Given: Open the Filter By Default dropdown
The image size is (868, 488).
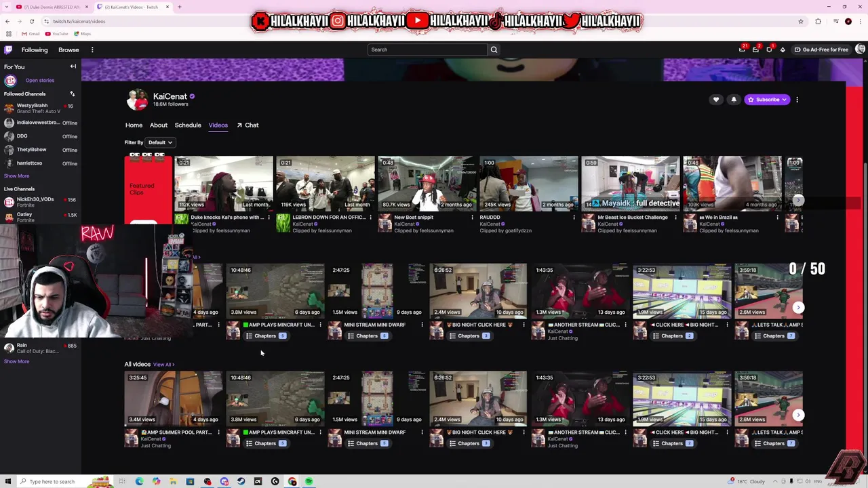Looking at the screenshot, I should click(x=161, y=142).
